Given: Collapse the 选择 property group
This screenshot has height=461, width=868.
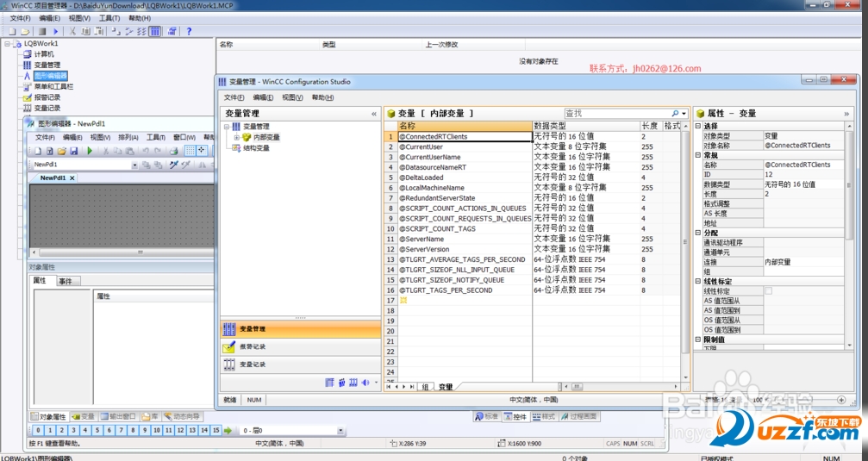Looking at the screenshot, I should tap(698, 126).
